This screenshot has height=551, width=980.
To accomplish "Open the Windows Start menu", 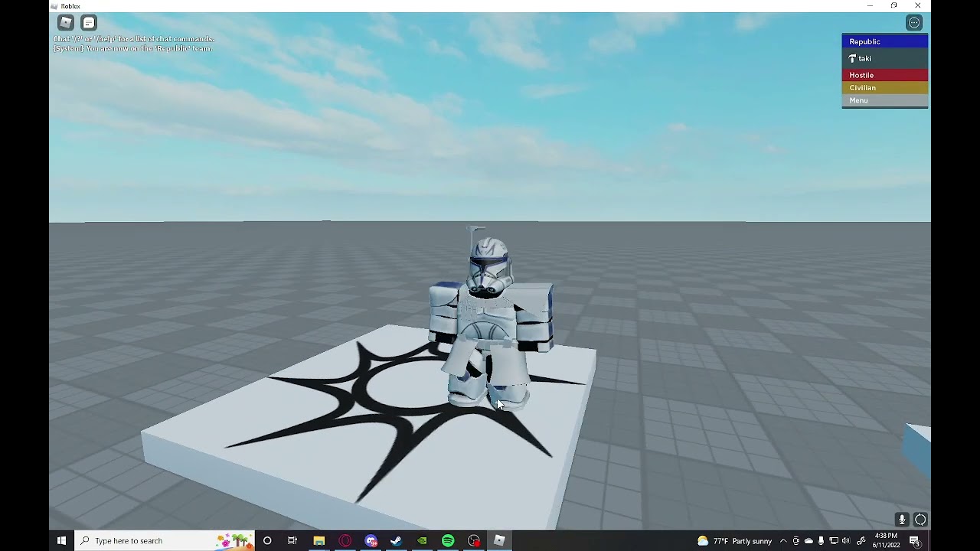I will coord(61,540).
